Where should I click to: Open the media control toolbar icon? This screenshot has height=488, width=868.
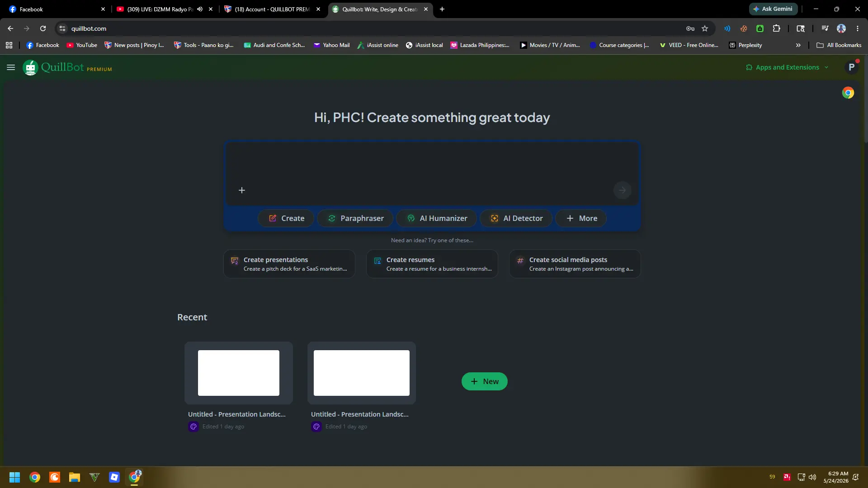[825, 28]
